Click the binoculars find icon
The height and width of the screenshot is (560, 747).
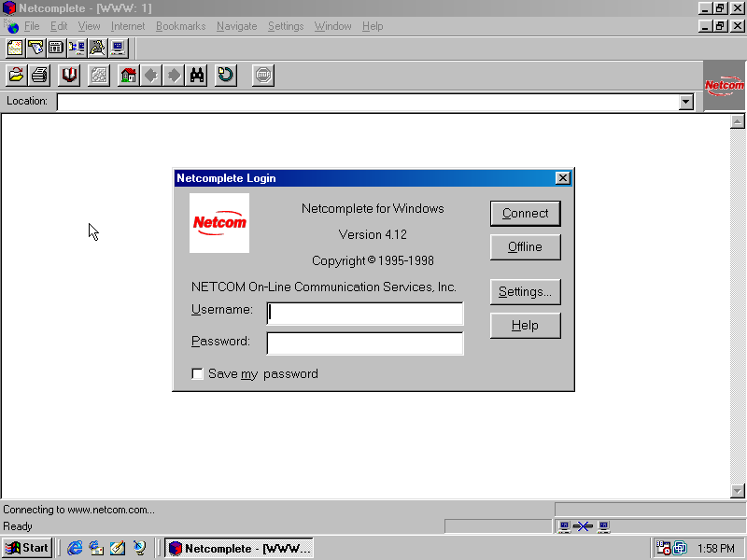point(196,76)
